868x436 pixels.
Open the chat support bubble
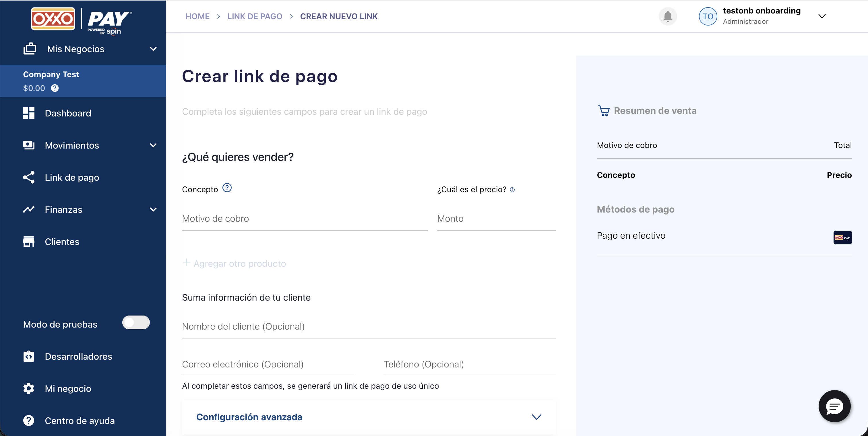click(834, 406)
